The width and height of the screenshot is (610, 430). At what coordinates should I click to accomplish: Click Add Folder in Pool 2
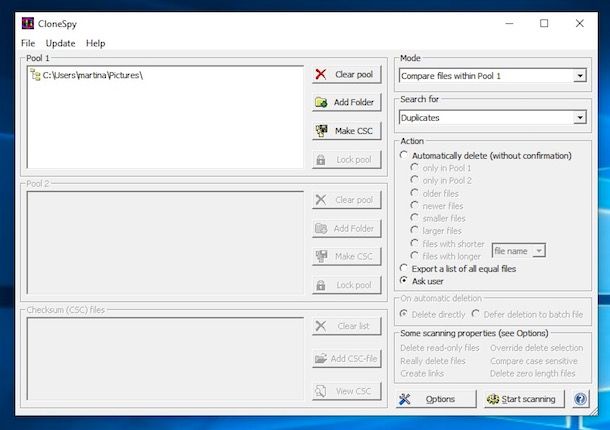coord(347,228)
